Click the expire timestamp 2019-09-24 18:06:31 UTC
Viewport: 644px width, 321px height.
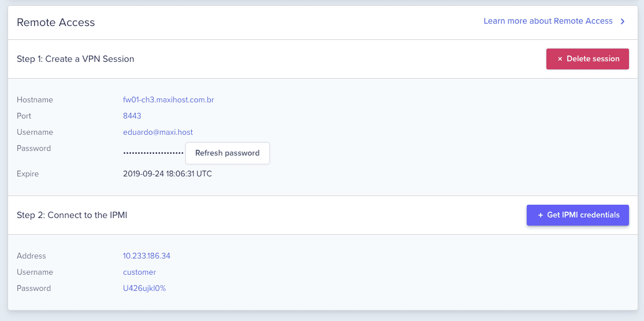pyautogui.click(x=167, y=174)
